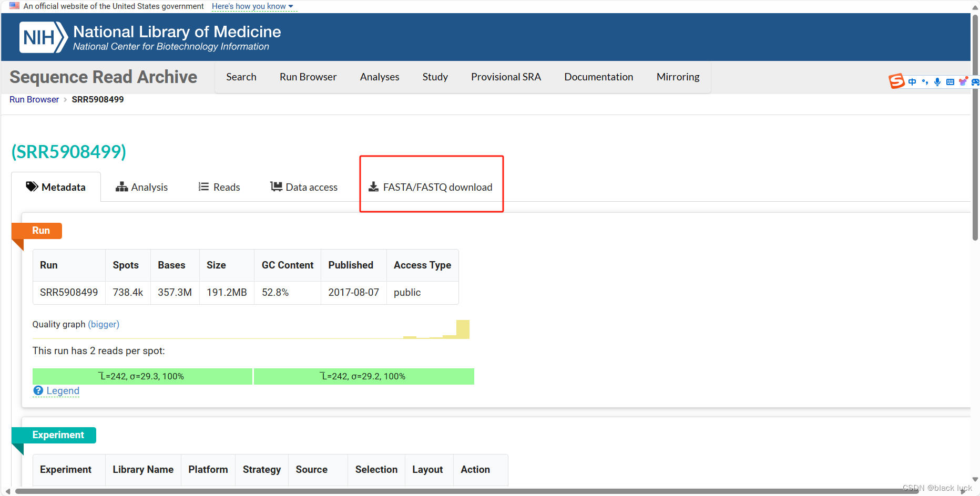
Task: Click the Strategy column header
Action: click(262, 469)
